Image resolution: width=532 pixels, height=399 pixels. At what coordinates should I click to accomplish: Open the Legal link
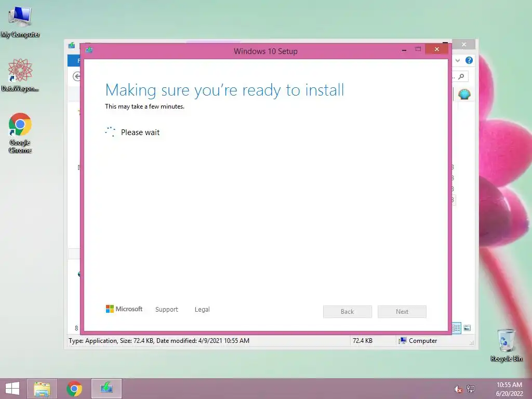tap(202, 310)
